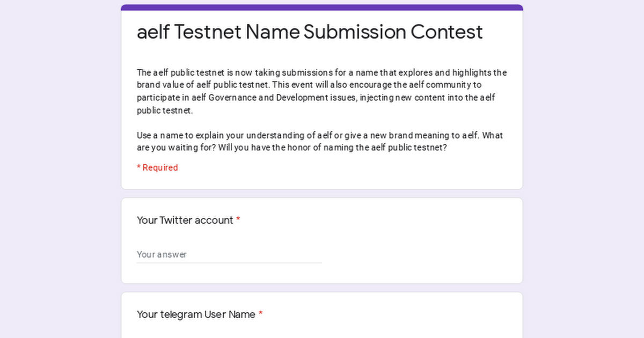Select the "Your telegram User Name" question label
The height and width of the screenshot is (338, 644).
click(196, 314)
